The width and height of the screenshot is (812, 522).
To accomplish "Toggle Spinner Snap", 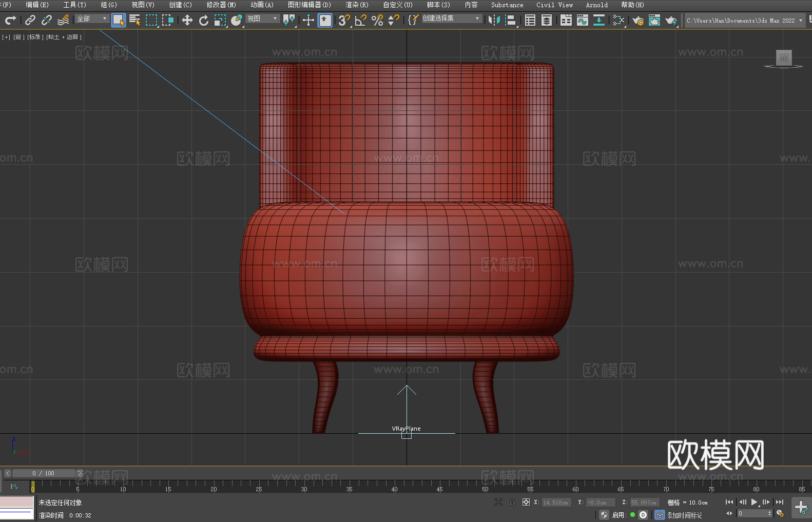I will click(x=394, y=20).
